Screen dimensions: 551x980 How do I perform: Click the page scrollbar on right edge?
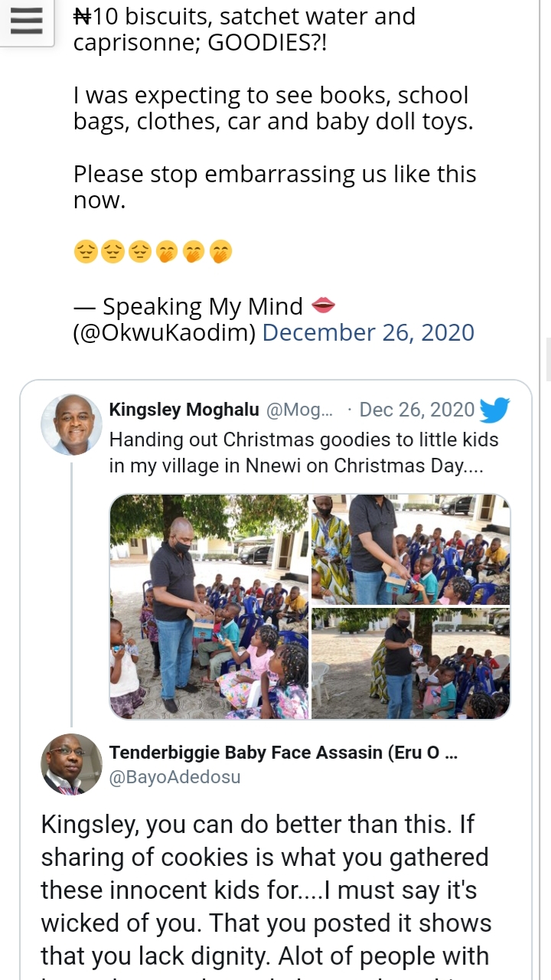pyautogui.click(x=548, y=360)
